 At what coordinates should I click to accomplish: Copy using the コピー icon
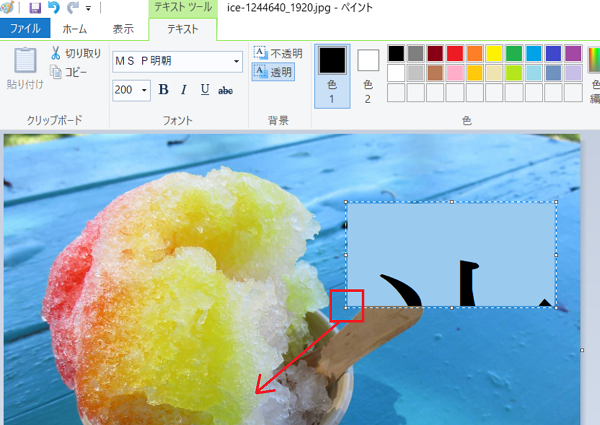69,72
